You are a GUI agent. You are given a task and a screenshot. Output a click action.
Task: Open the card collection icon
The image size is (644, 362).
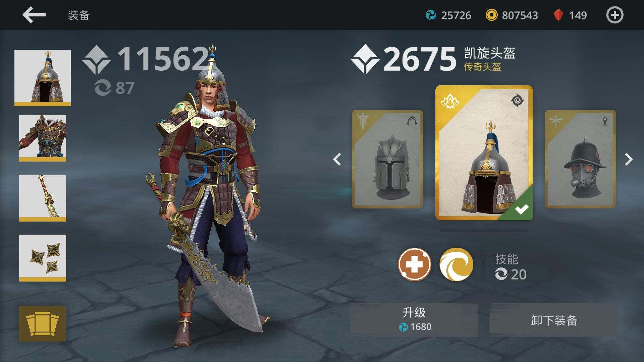42,323
